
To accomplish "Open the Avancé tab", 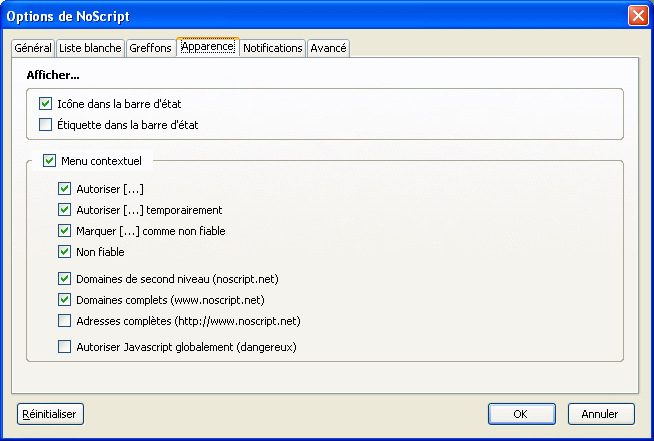I will click(328, 48).
